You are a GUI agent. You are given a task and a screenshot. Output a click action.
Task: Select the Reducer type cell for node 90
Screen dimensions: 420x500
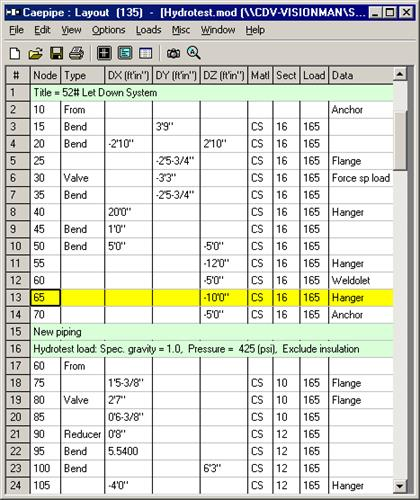(x=83, y=434)
